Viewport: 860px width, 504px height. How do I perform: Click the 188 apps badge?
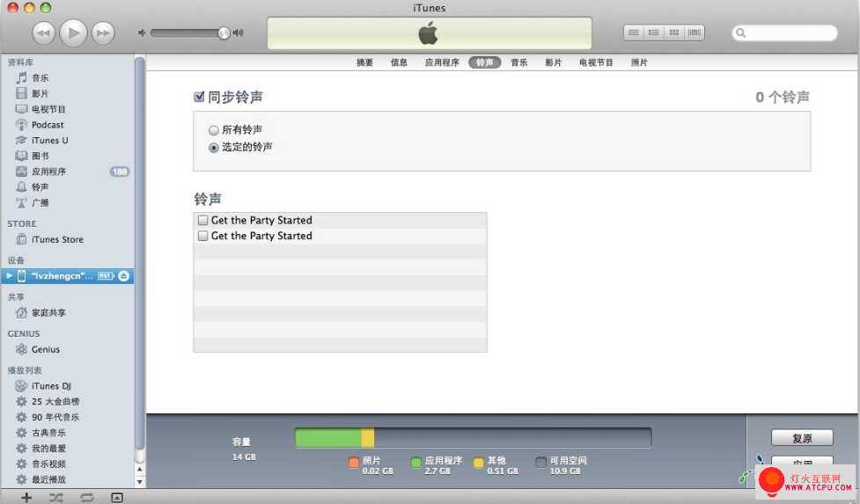(x=119, y=172)
